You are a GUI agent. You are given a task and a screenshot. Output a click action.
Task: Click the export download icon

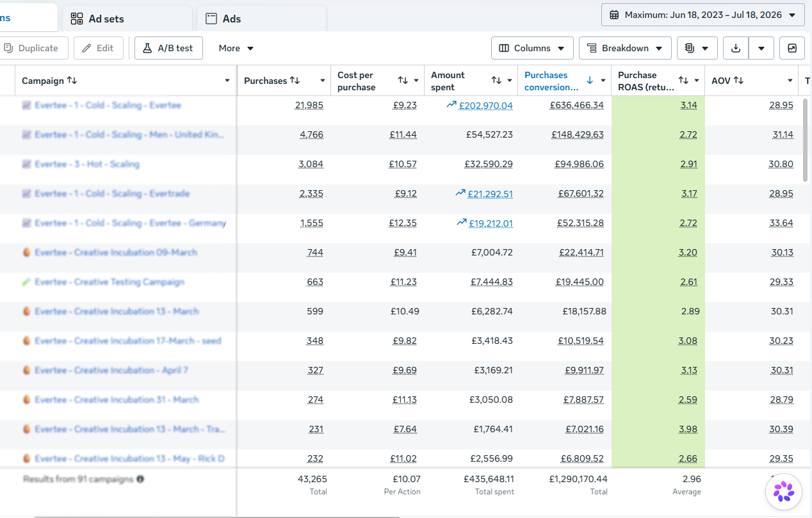tap(736, 48)
